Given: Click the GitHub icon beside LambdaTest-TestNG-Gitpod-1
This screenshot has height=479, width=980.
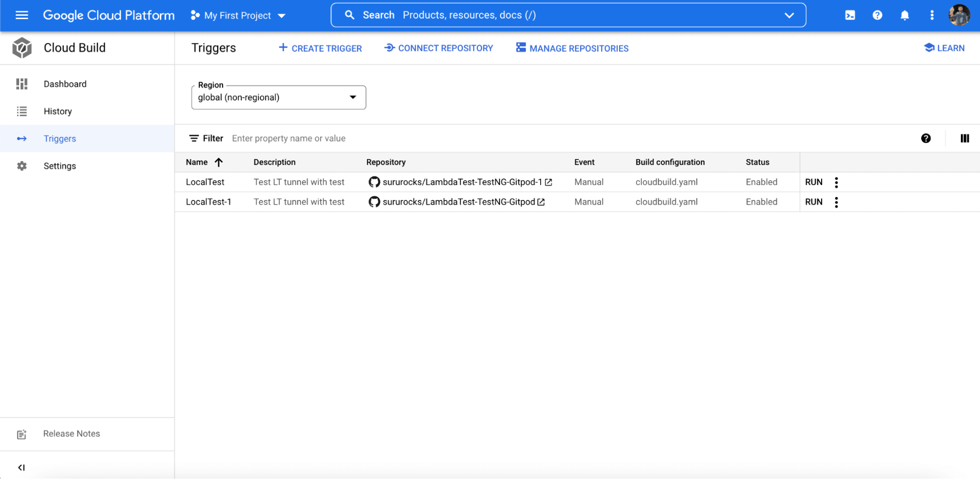Looking at the screenshot, I should pyautogui.click(x=374, y=182).
